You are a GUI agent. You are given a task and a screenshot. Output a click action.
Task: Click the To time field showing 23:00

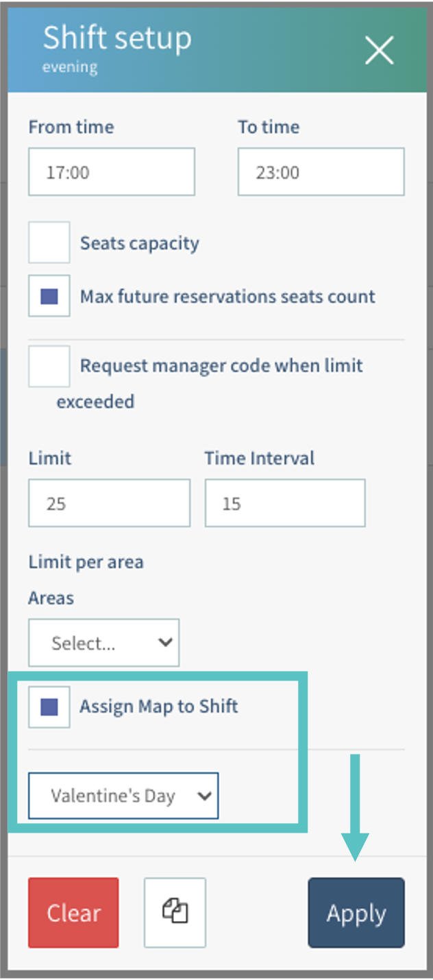click(x=321, y=172)
